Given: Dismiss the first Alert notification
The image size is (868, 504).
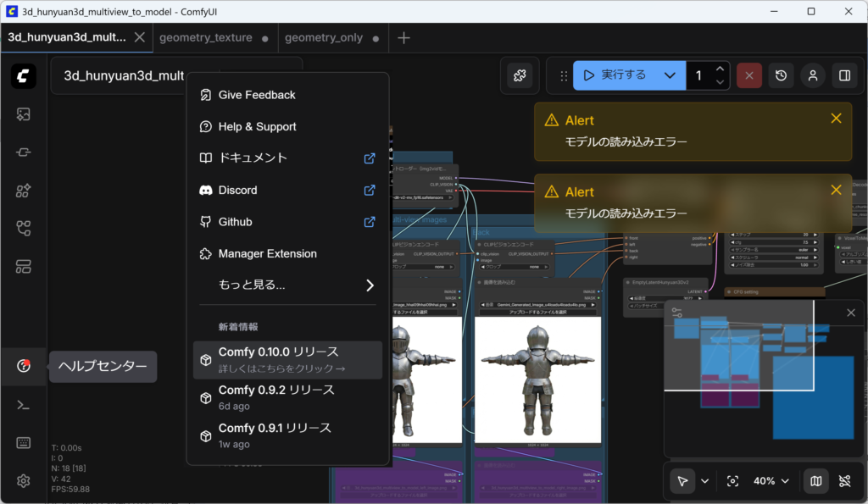Looking at the screenshot, I should point(836,119).
